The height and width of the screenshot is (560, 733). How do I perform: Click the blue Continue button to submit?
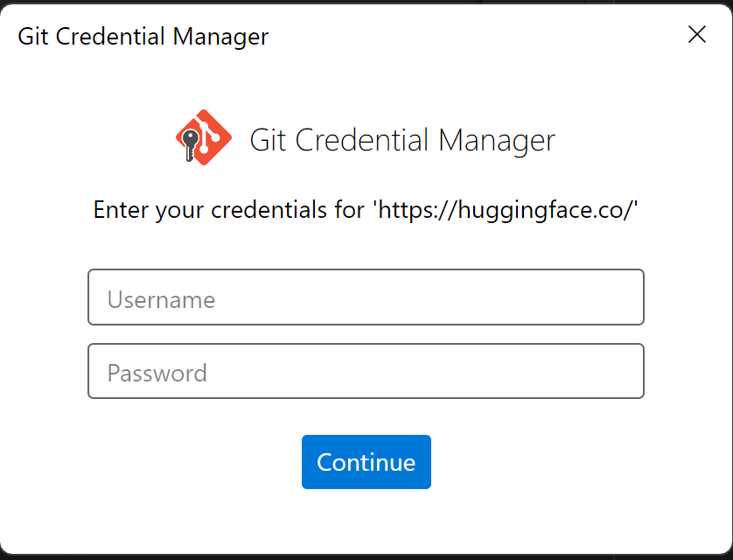click(x=366, y=462)
